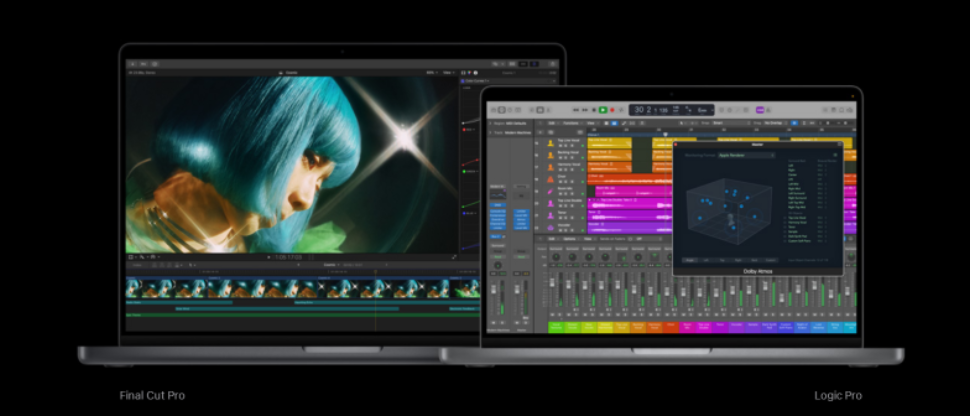Select the Boom Mic track icon
The image size is (970, 416).
pyautogui.click(x=551, y=191)
